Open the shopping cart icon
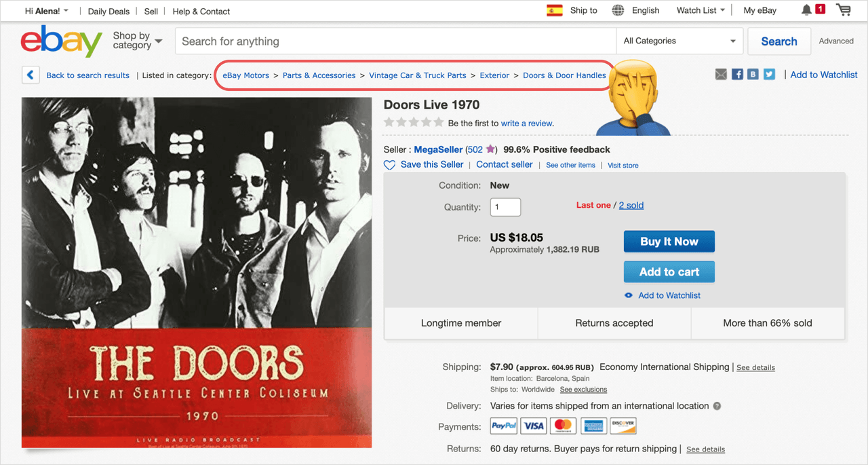This screenshot has width=868, height=465. coord(844,10)
